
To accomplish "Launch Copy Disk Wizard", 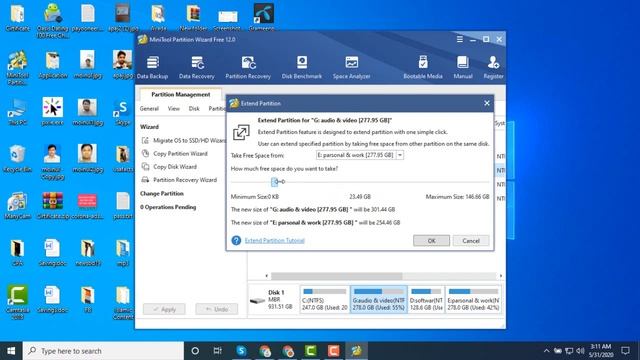I will pos(169,167).
